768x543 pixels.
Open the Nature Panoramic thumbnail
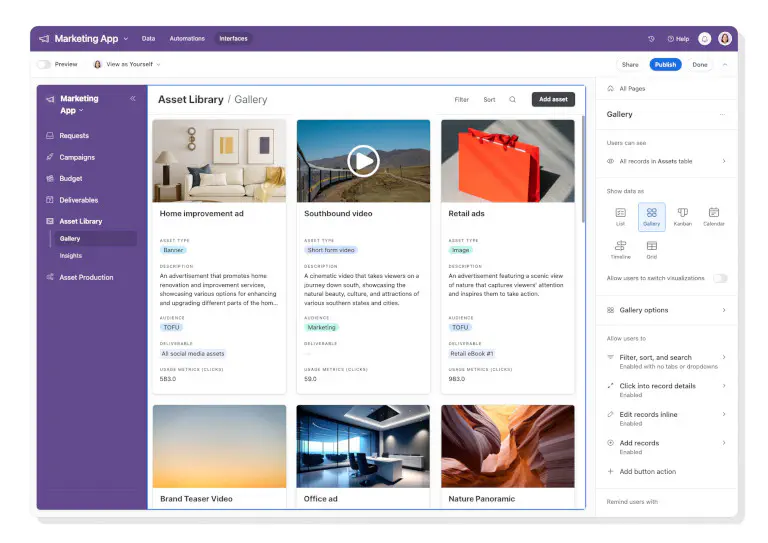tap(508, 446)
